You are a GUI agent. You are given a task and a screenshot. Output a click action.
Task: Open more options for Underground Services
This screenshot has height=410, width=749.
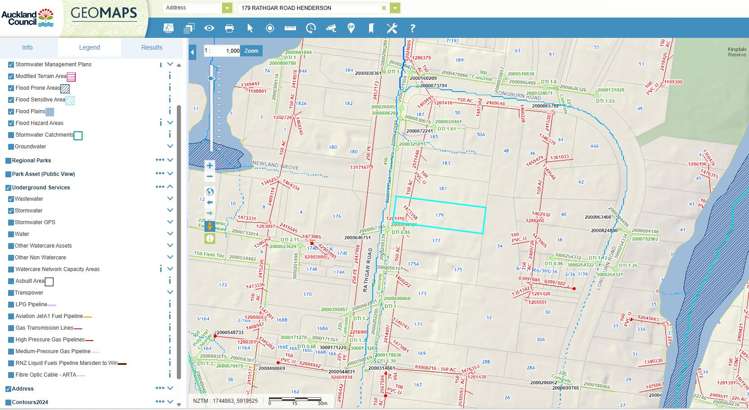[160, 187]
